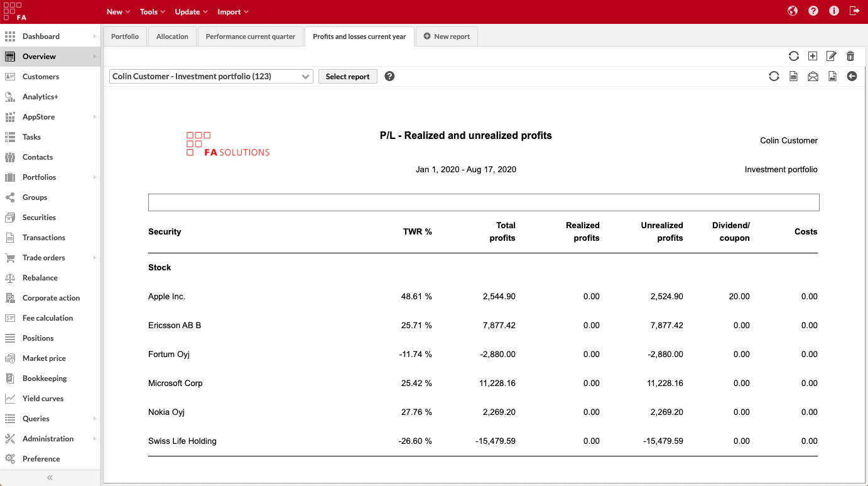Open Customers in the sidebar
Viewport: 868px width, 486px height.
point(50,77)
